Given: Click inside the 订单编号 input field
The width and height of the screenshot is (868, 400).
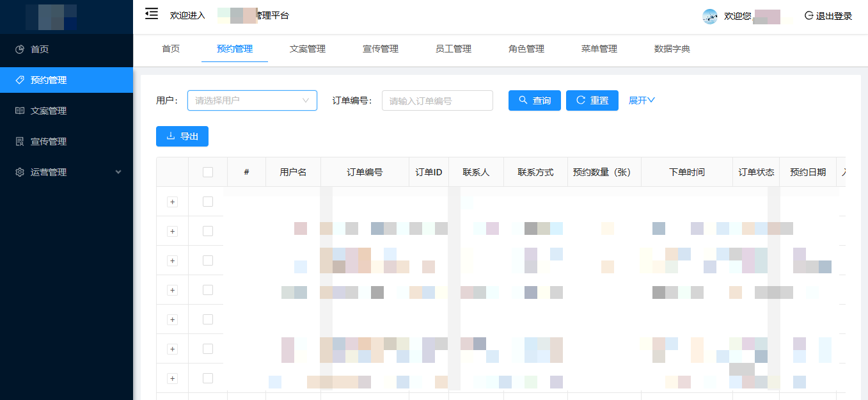Looking at the screenshot, I should pyautogui.click(x=437, y=100).
